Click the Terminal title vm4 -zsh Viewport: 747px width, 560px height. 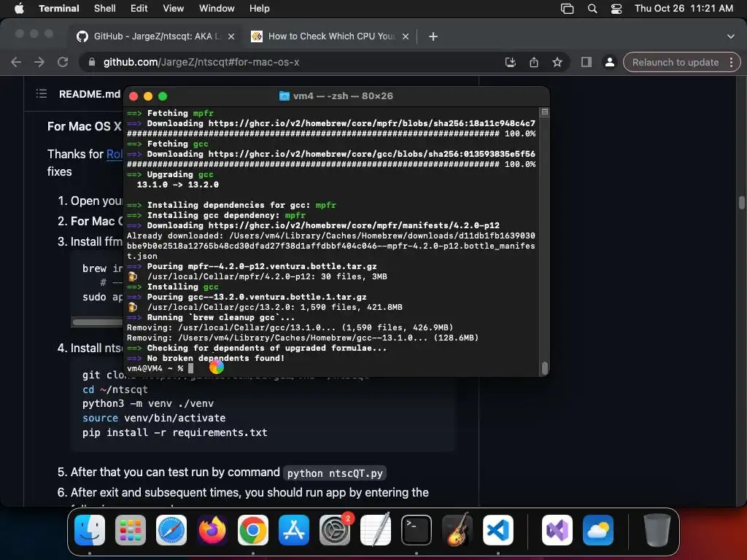(336, 96)
